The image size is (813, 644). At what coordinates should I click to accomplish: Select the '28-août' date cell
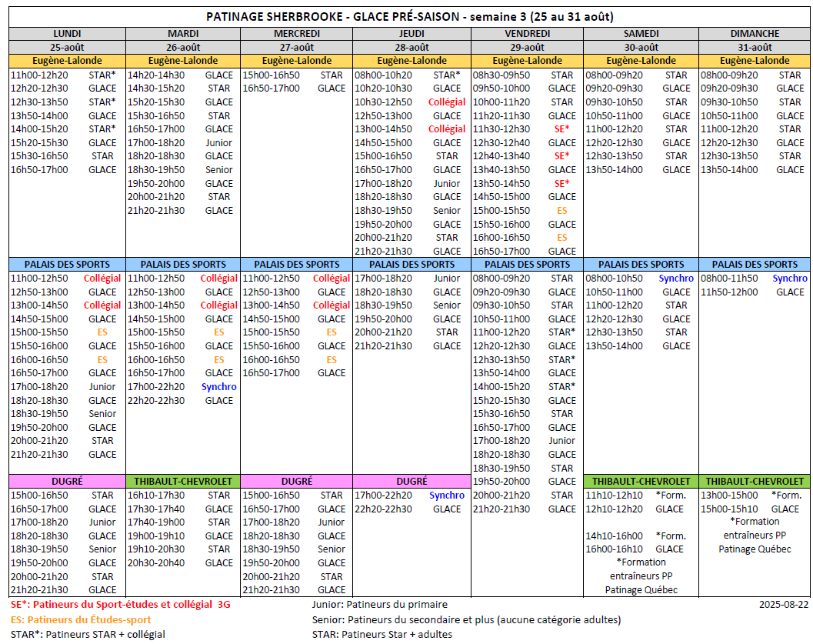(x=411, y=47)
